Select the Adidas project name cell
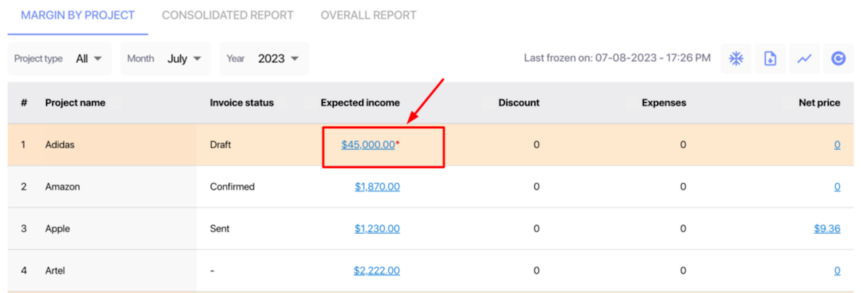The image size is (868, 293). 60,145
